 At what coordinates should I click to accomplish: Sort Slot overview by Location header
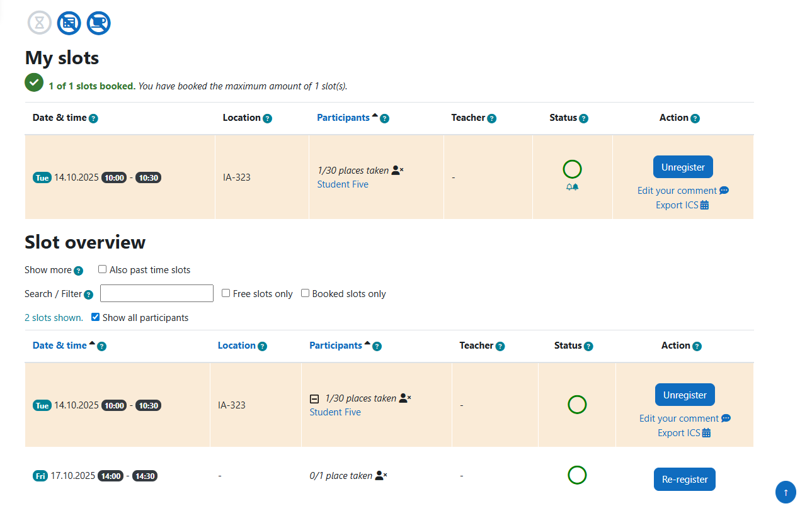click(236, 346)
